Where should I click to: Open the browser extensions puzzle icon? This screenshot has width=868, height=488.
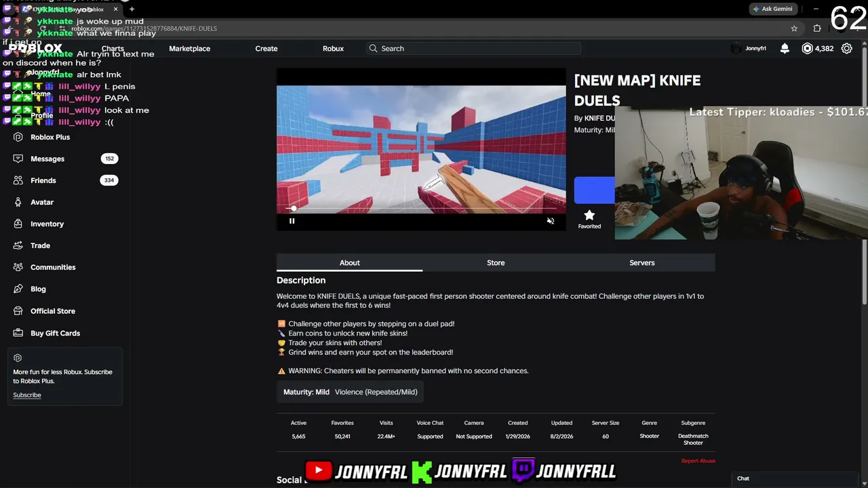(817, 28)
